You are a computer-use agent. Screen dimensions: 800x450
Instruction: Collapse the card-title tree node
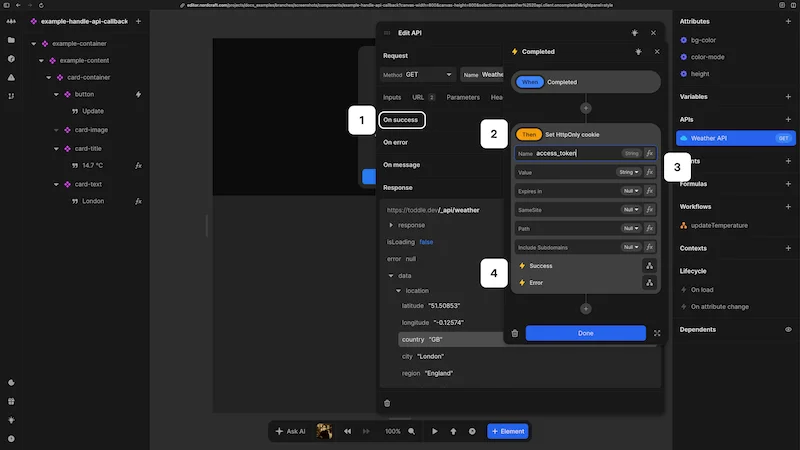click(56, 148)
